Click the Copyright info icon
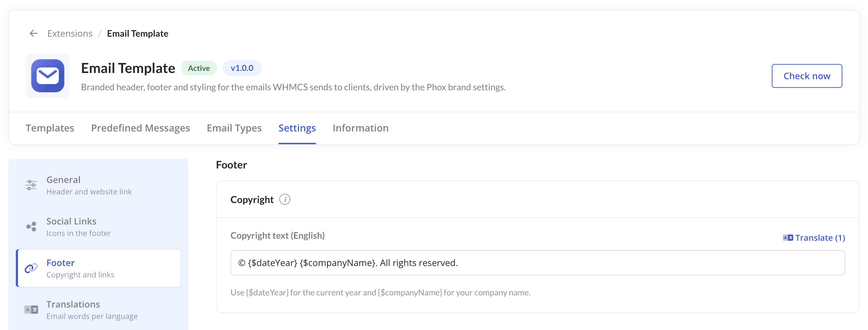This screenshot has width=868, height=330. [285, 200]
